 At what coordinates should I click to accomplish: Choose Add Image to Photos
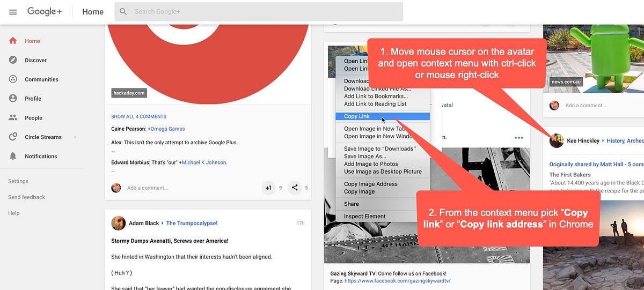383,164
